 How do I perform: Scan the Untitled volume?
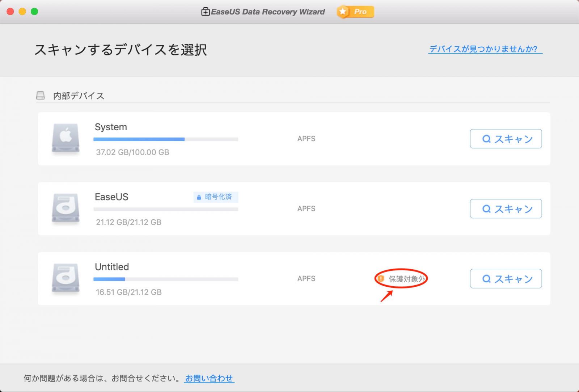[506, 278]
